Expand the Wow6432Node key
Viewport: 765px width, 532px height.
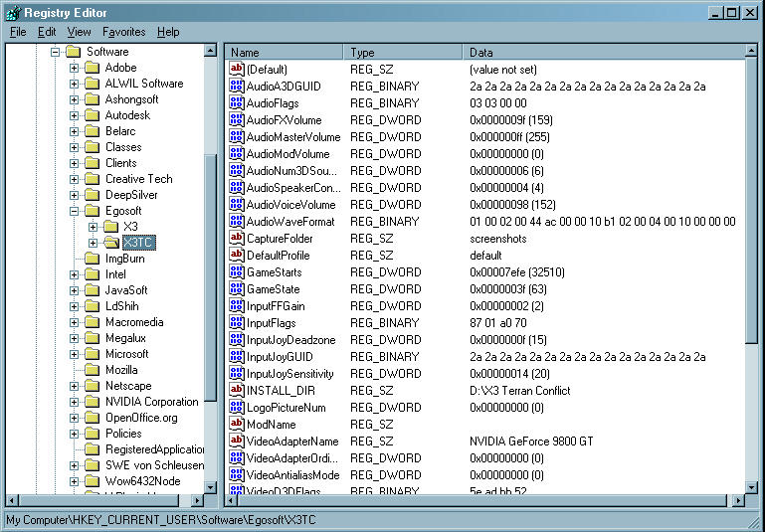click(x=75, y=481)
